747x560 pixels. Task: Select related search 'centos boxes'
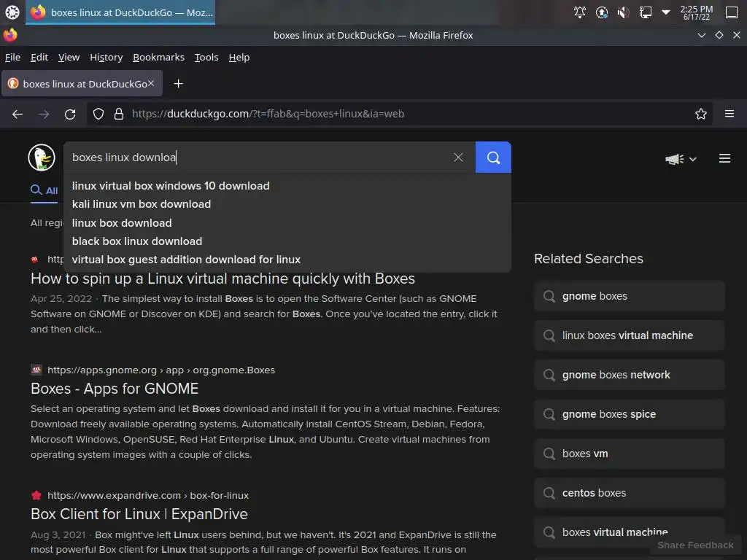630,494
